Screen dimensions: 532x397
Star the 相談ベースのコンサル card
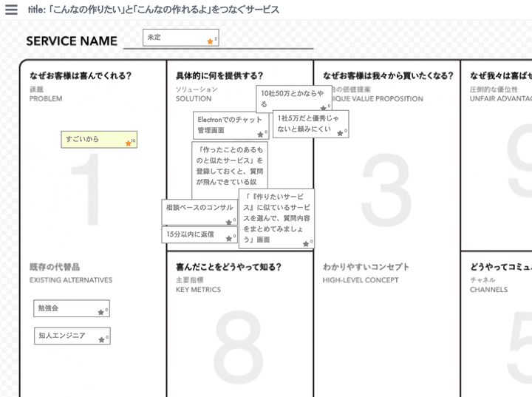pyautogui.click(x=228, y=222)
